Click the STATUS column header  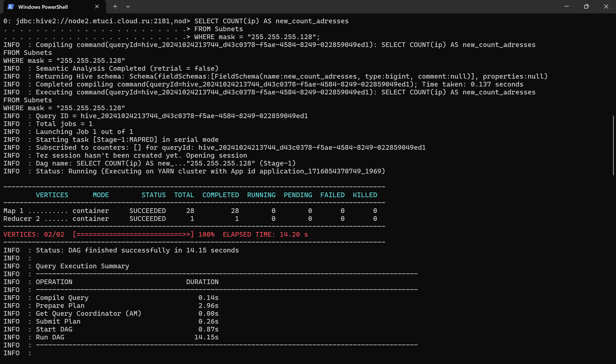(154, 195)
